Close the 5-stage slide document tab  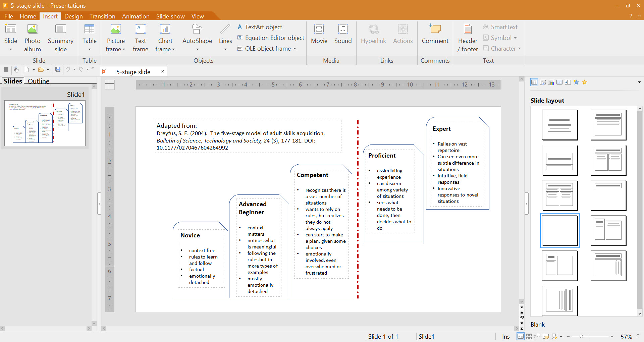163,71
